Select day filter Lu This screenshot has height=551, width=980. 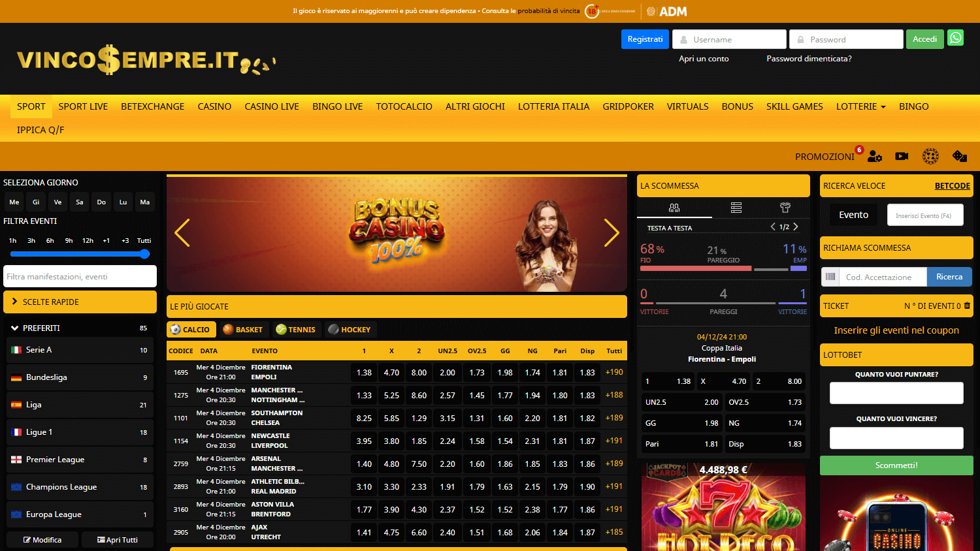(123, 202)
